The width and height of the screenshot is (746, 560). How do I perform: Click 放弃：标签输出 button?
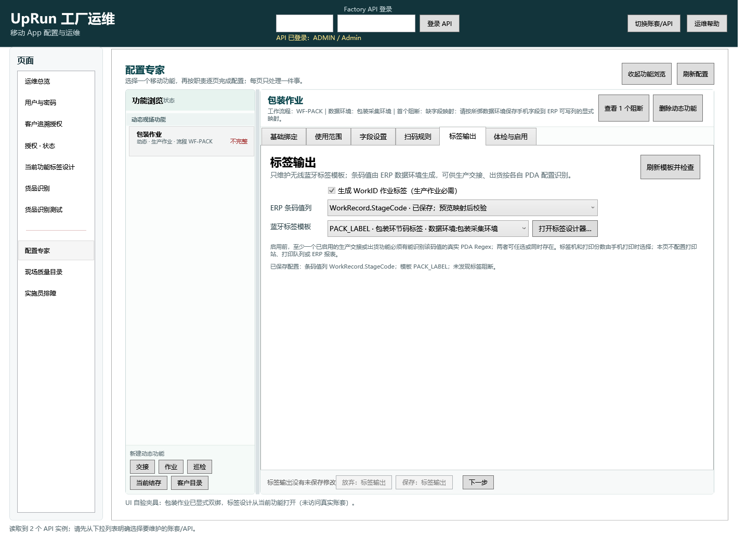364,482
